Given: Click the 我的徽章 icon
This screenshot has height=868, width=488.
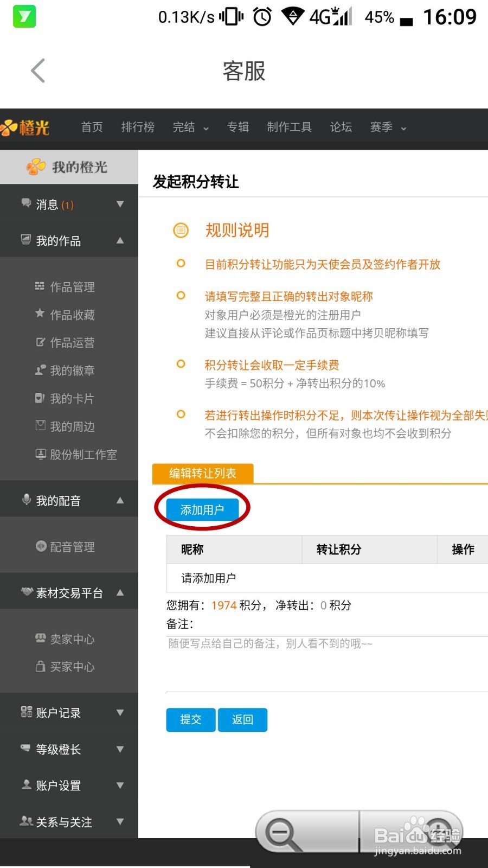Looking at the screenshot, I should 40,370.
